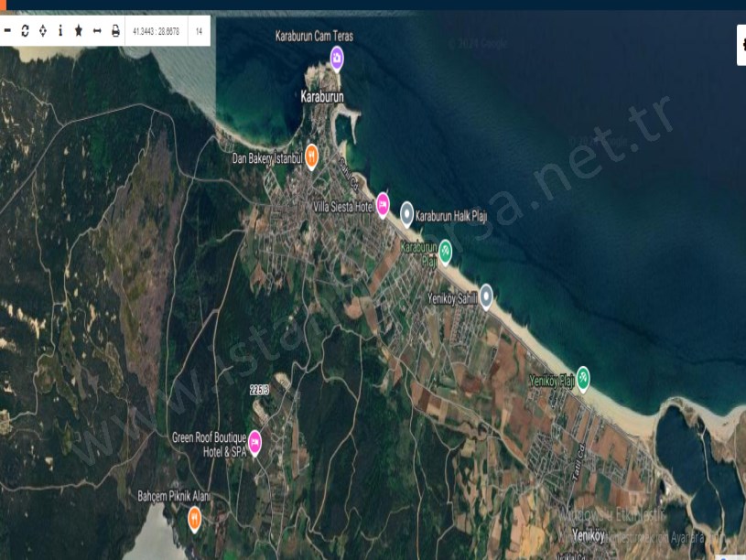Viewport: 746px width, 560px height.
Task: Click the zoom level 14 box
Action: click(199, 31)
